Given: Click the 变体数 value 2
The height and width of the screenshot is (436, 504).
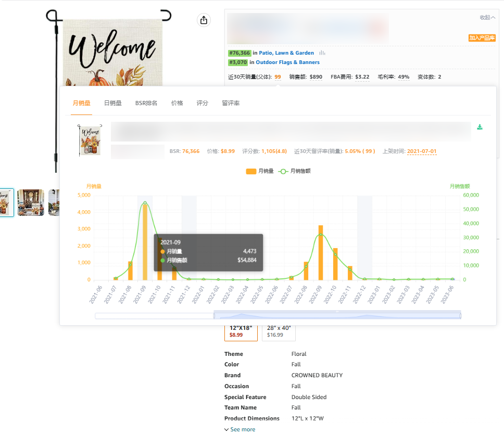Looking at the screenshot, I should tap(439, 77).
